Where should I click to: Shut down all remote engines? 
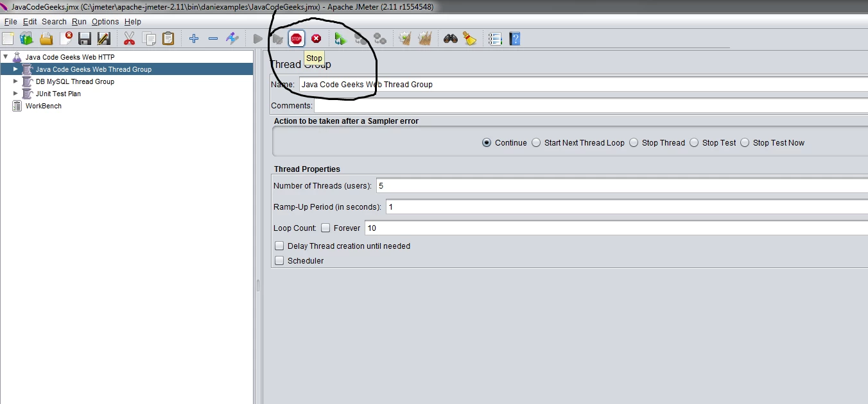pyautogui.click(x=380, y=38)
